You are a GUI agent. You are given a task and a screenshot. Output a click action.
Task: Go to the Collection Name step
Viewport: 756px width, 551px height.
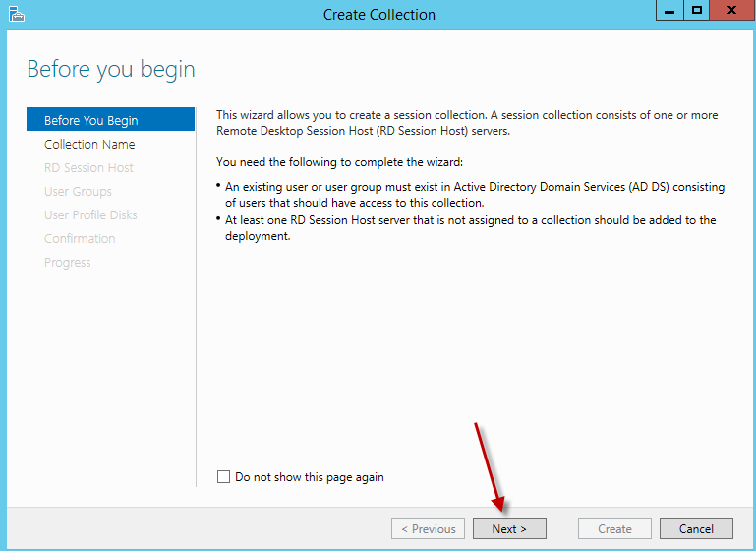pyautogui.click(x=89, y=144)
